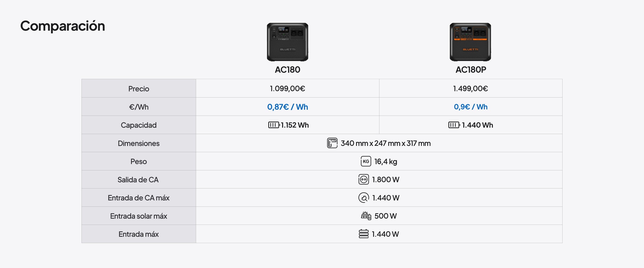Screen dimensions: 644x268
Task: Click the AC180P product image
Action: 470,42
